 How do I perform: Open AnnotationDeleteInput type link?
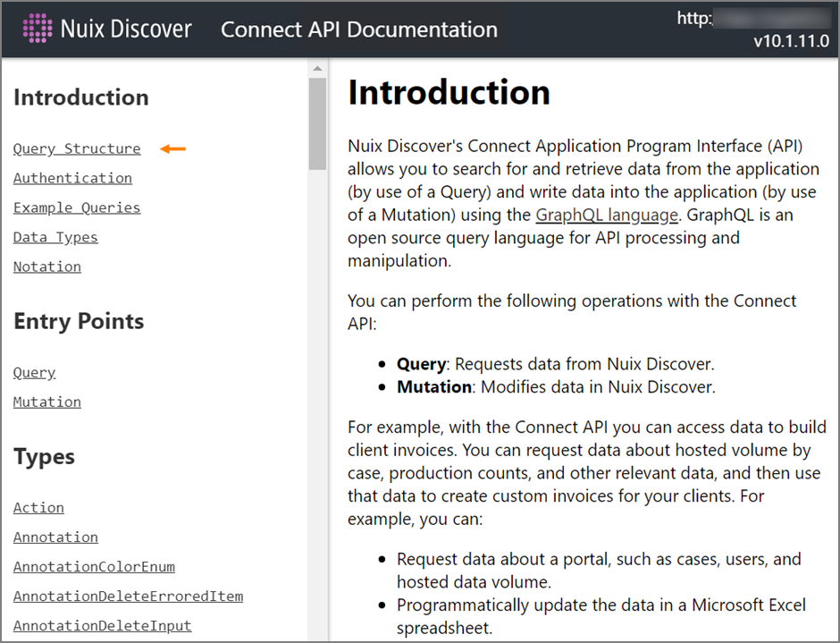pyautogui.click(x=102, y=625)
